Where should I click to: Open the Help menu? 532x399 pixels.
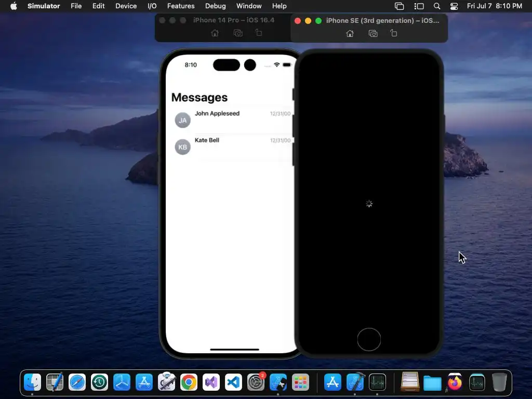(x=279, y=6)
